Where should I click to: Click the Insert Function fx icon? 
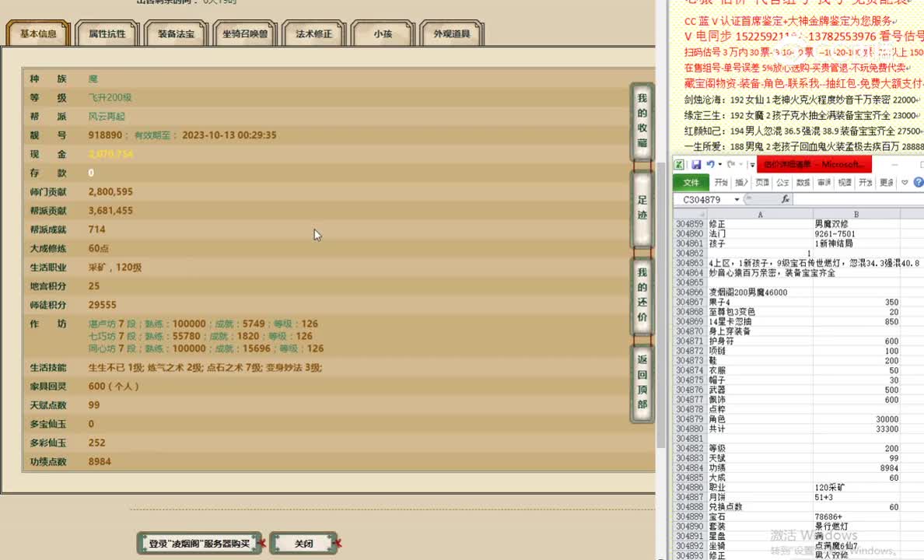point(786,199)
